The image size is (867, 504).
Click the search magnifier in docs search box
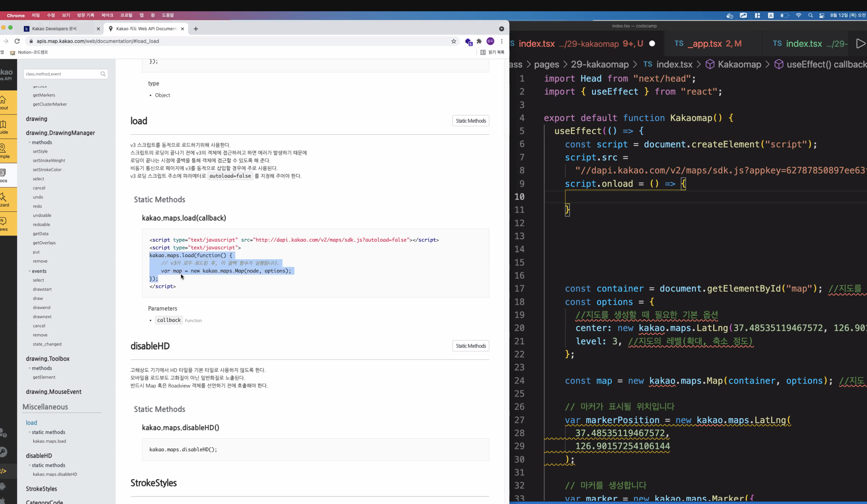tap(103, 74)
